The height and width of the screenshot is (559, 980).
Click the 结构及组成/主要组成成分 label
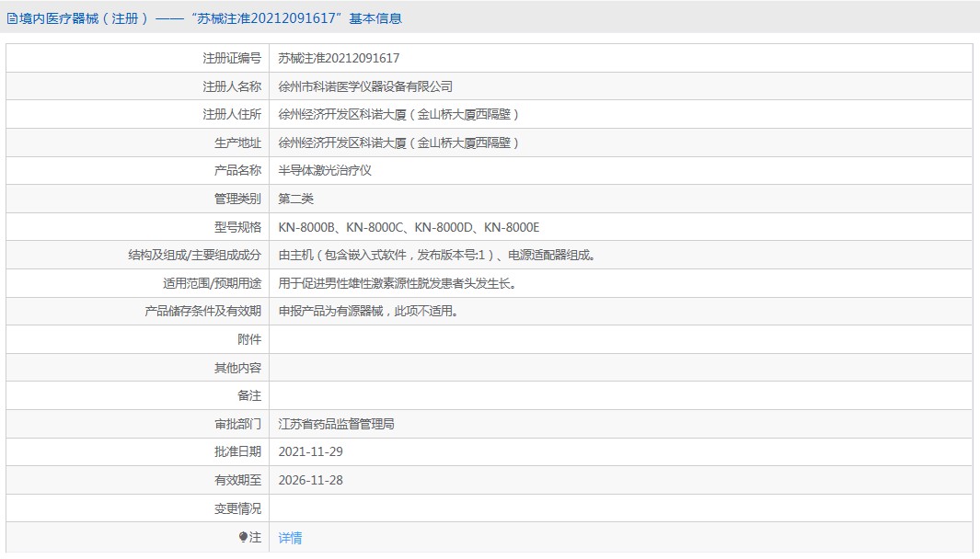[x=194, y=255]
